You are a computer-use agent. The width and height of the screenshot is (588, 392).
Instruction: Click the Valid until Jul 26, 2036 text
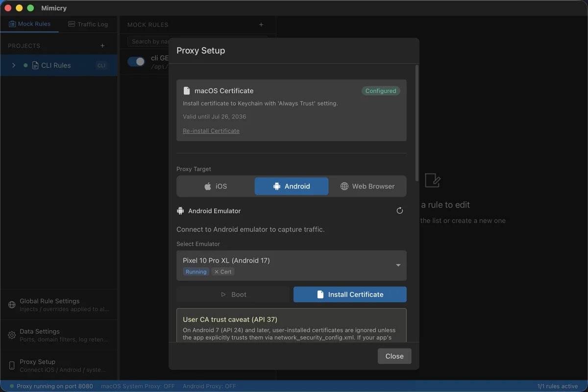(x=215, y=117)
